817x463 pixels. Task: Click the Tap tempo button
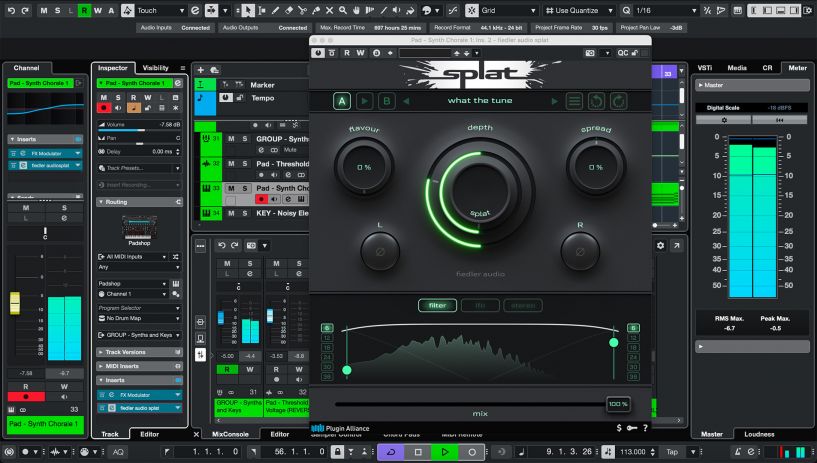pos(672,452)
